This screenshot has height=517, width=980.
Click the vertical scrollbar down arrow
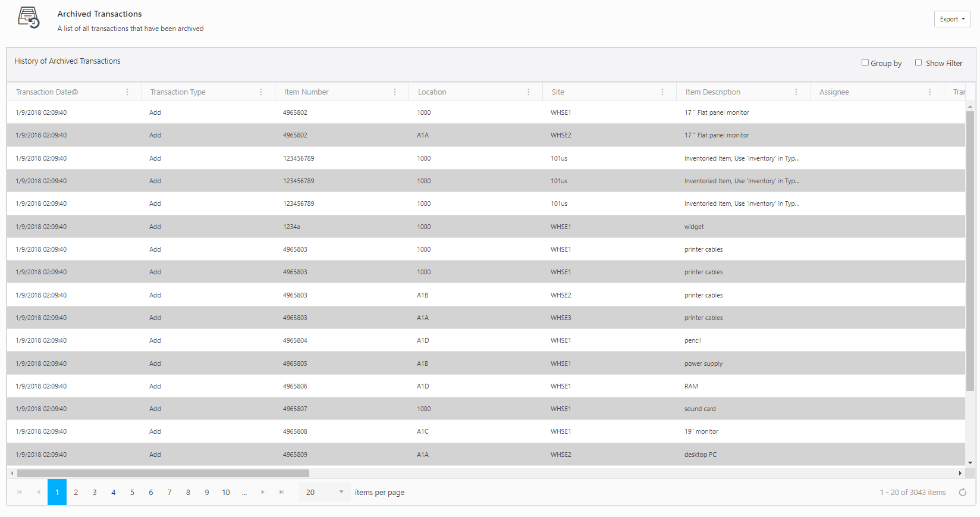[970, 462]
